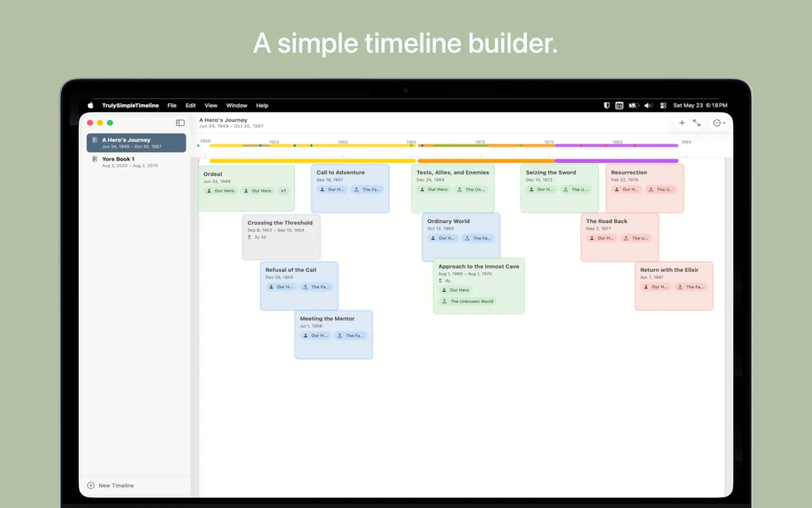Image resolution: width=812 pixels, height=508 pixels.
Task: Click The Fa… tag on Ordinary World card
Action: point(478,238)
